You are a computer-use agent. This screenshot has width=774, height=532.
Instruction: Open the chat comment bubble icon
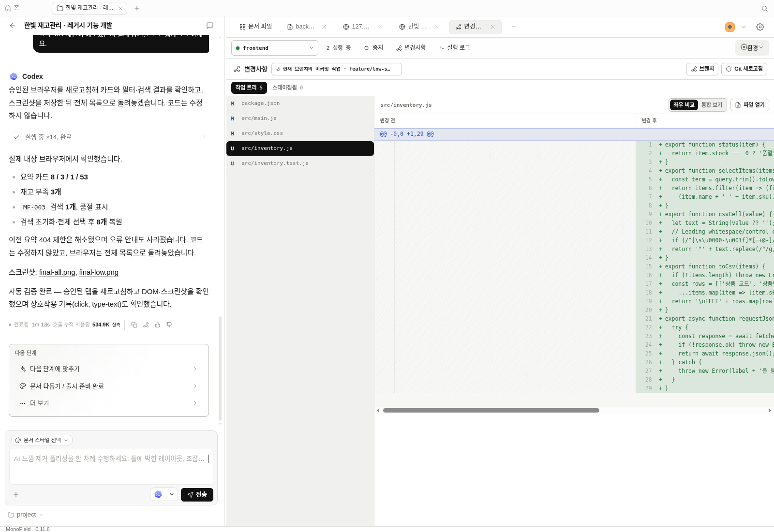210,26
